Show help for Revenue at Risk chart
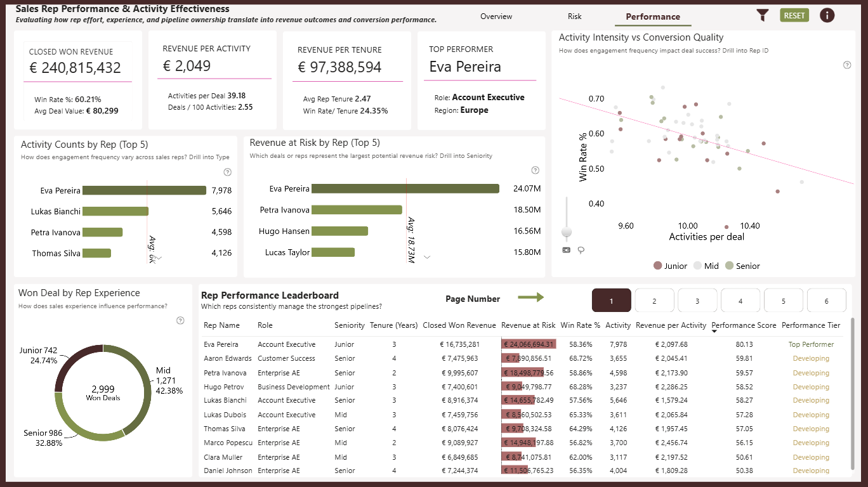This screenshot has width=868, height=487. click(x=535, y=170)
